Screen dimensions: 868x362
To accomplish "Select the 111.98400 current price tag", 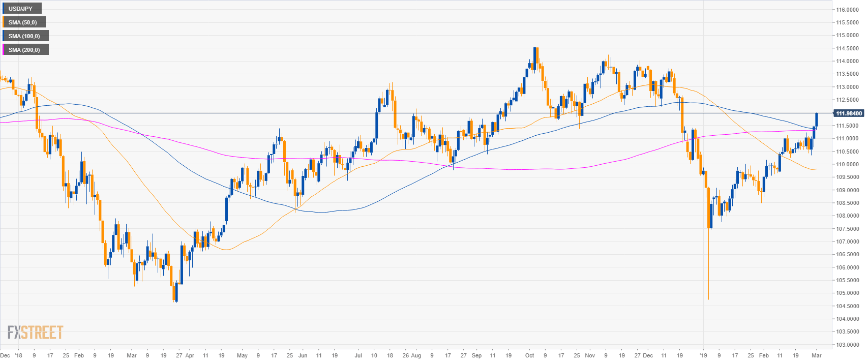I will [849, 113].
